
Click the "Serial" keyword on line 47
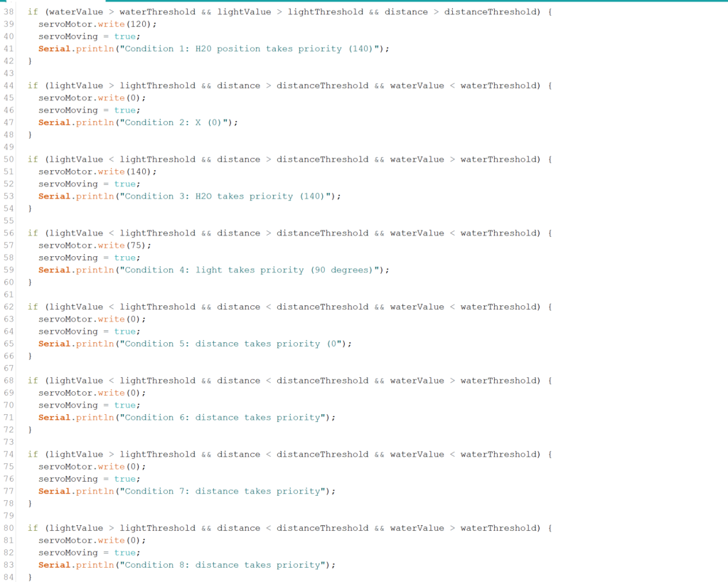(x=54, y=122)
